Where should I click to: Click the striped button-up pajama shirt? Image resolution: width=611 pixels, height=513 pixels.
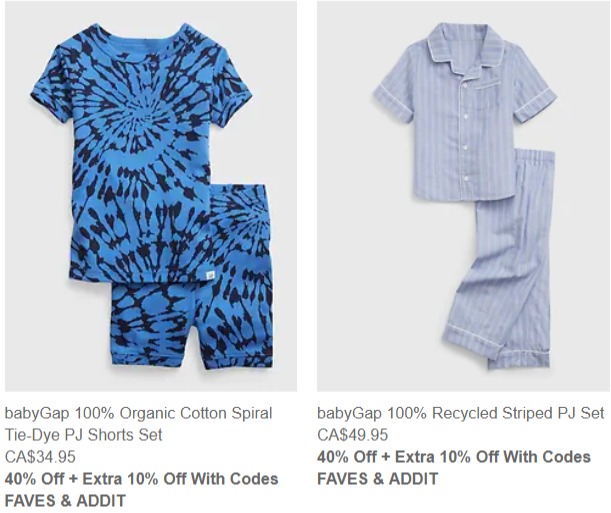(464, 113)
